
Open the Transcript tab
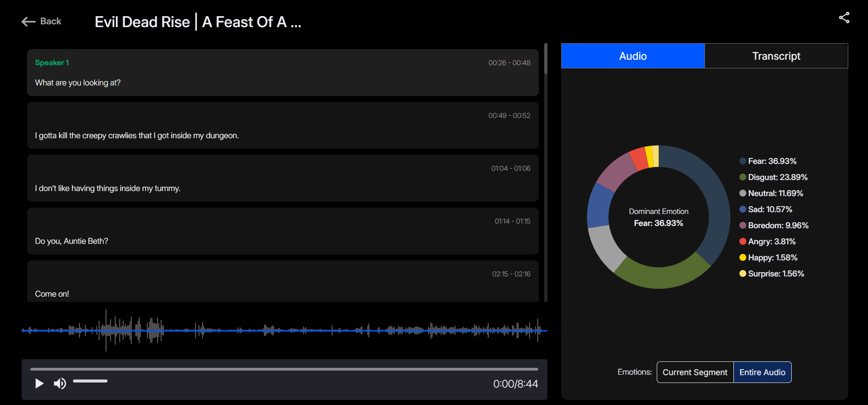tap(776, 56)
